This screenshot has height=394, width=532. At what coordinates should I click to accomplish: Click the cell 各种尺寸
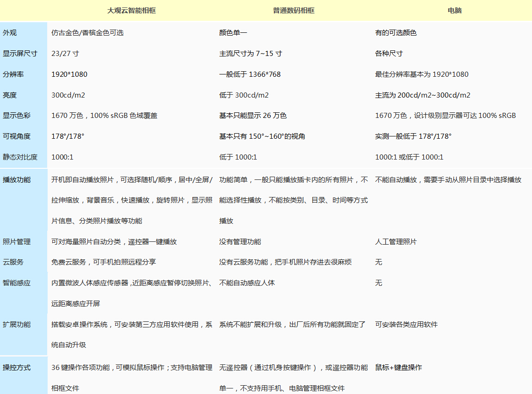click(389, 54)
